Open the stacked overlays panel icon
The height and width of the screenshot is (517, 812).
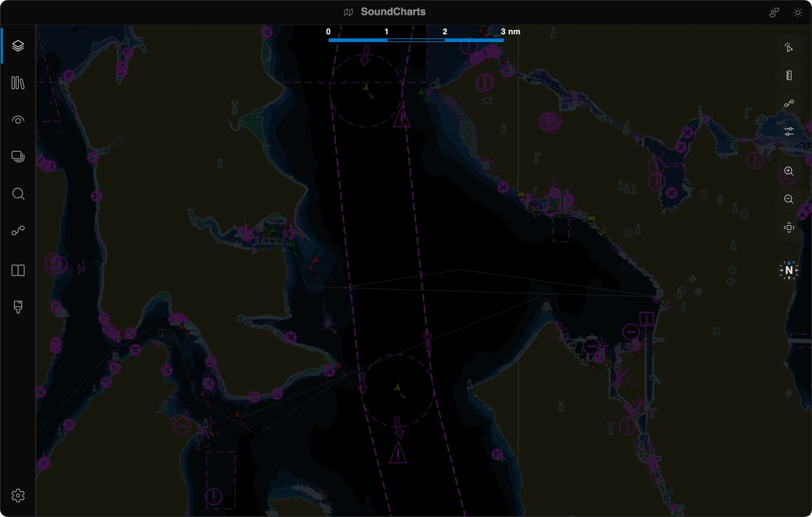[x=18, y=157]
